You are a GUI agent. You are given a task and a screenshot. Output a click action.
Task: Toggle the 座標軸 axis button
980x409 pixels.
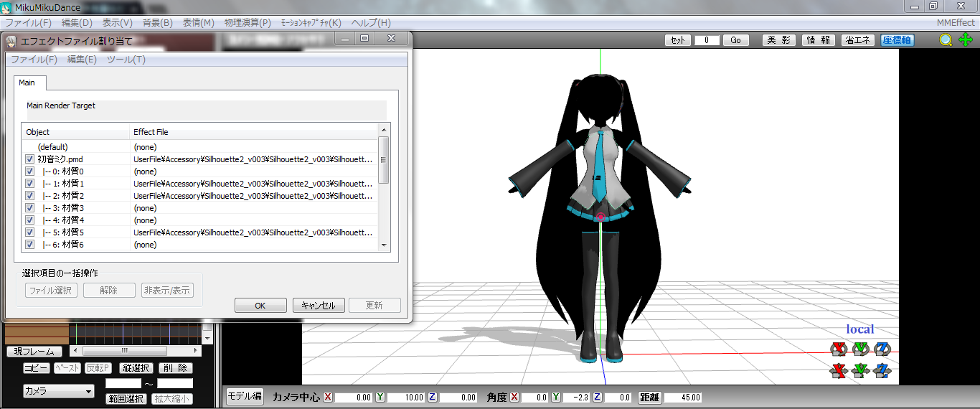pos(897,40)
